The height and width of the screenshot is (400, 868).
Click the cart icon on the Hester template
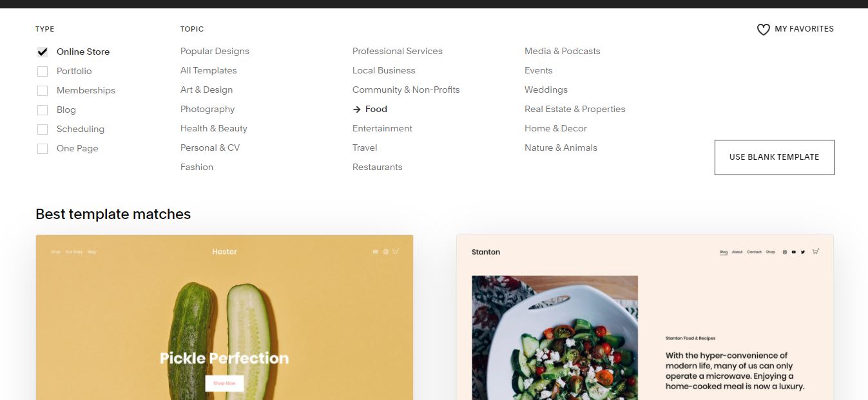pos(395,251)
